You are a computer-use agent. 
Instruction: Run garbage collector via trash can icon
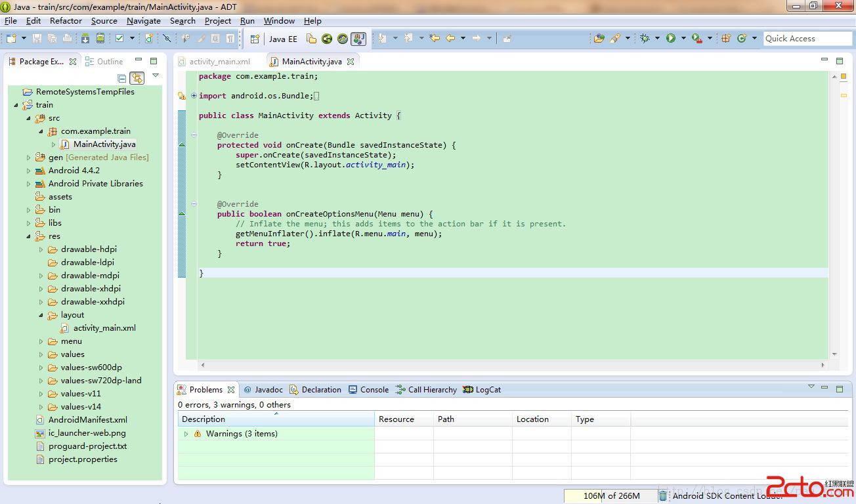pyautogui.click(x=663, y=495)
